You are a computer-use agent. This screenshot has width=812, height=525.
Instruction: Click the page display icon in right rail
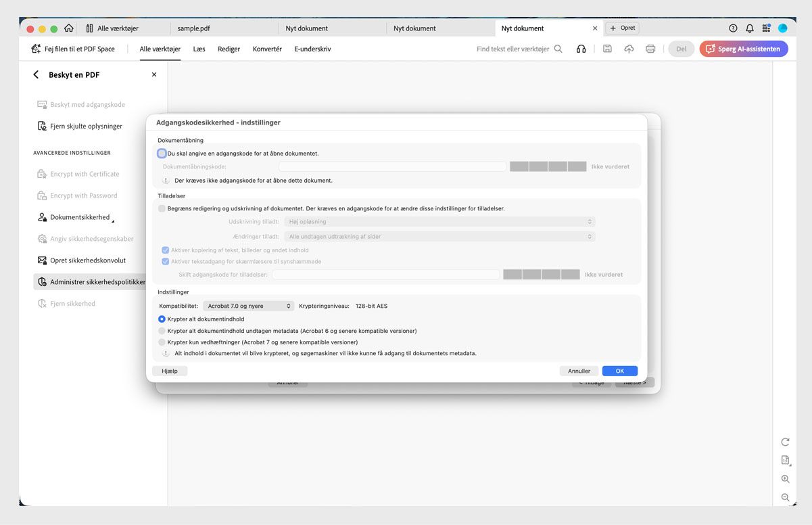(x=785, y=460)
